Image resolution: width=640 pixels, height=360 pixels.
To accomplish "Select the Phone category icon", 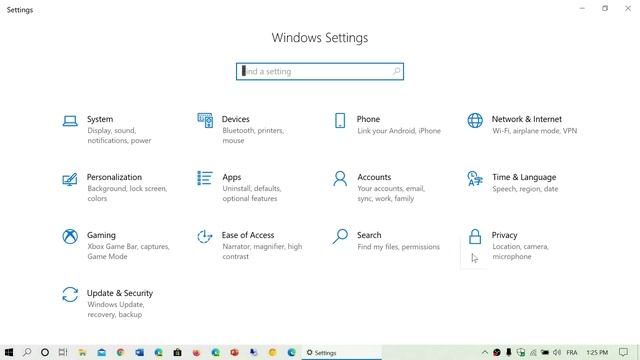I will click(340, 120).
